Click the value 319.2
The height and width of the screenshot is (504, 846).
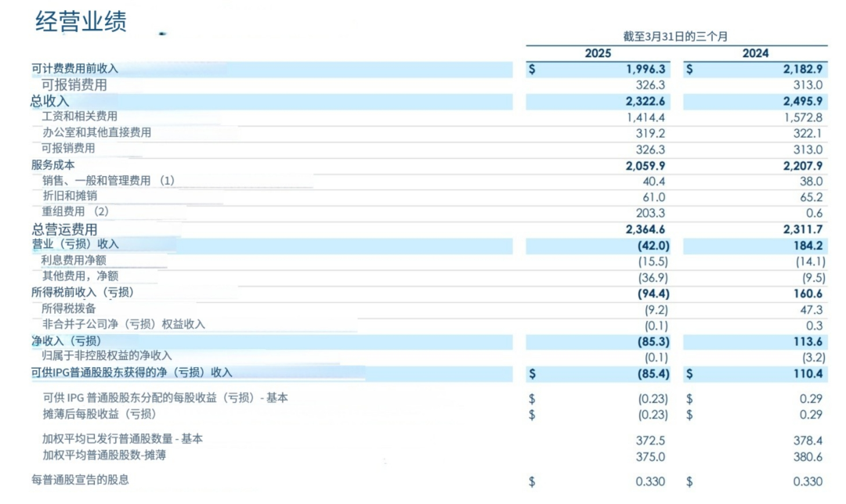[x=650, y=133]
